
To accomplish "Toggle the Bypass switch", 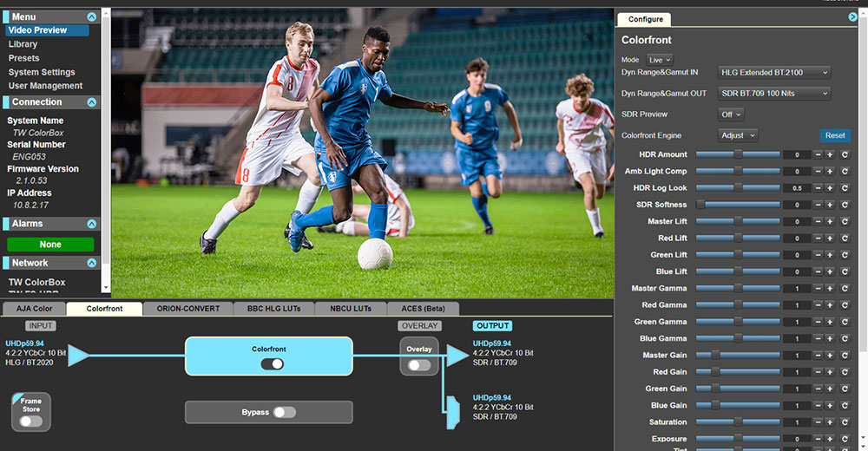I will coord(285,412).
